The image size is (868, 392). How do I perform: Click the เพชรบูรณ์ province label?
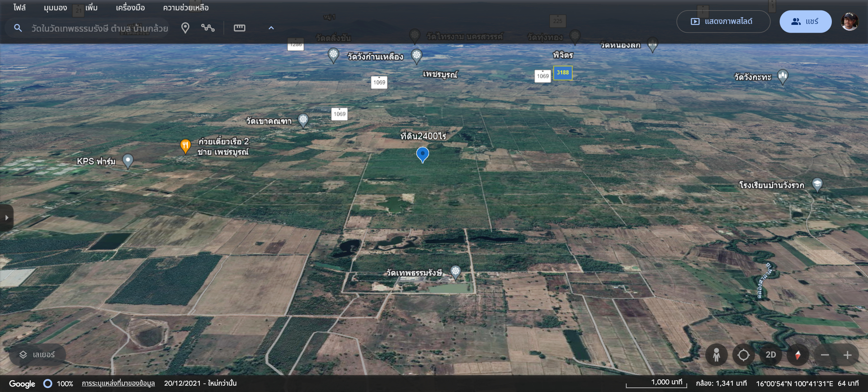[x=440, y=74]
